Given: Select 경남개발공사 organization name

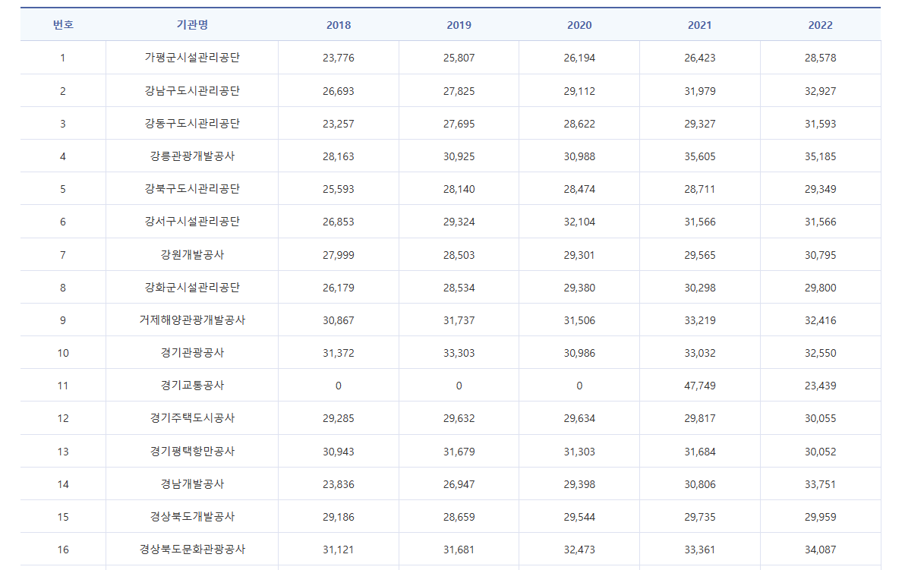Looking at the screenshot, I should pos(192,483).
